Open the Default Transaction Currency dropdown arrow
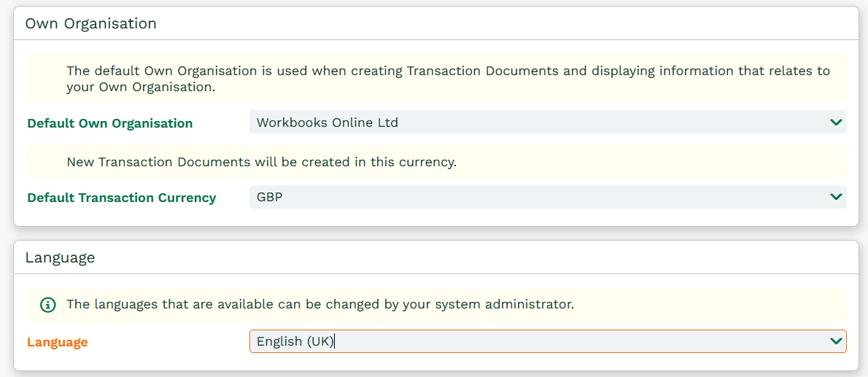Screen dimensions: 868x377 tap(836, 197)
